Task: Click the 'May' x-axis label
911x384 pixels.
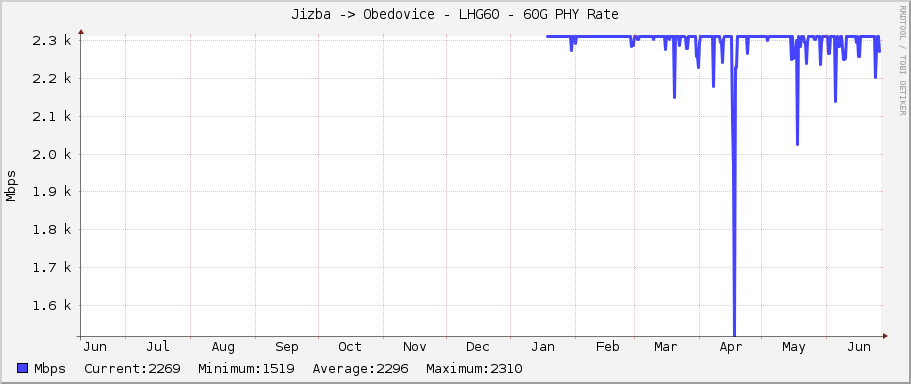Action: tap(794, 347)
